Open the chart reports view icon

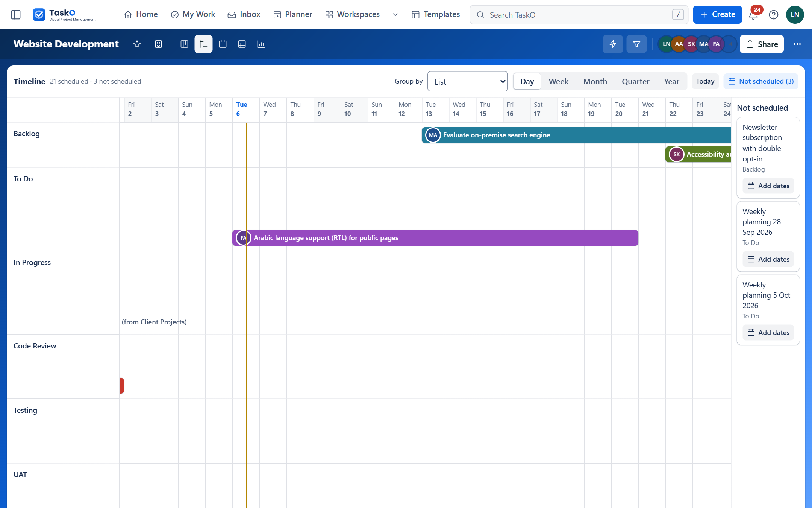(261, 44)
